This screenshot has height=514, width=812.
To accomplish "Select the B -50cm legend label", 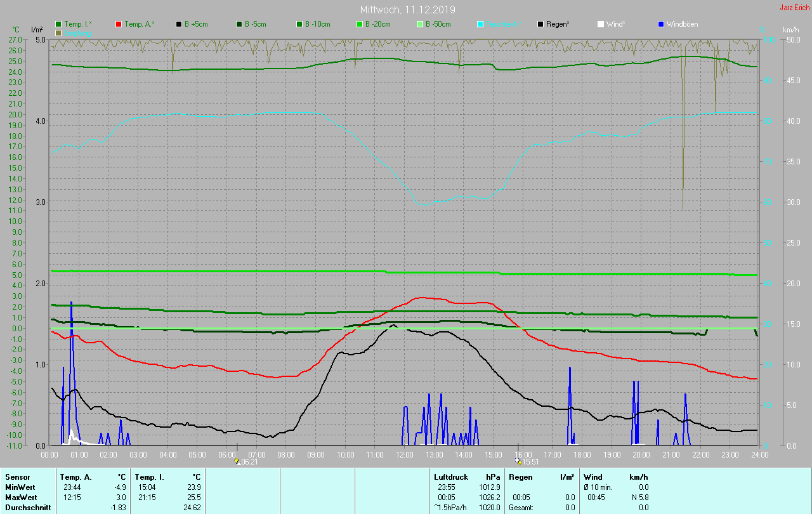I will 438,24.
